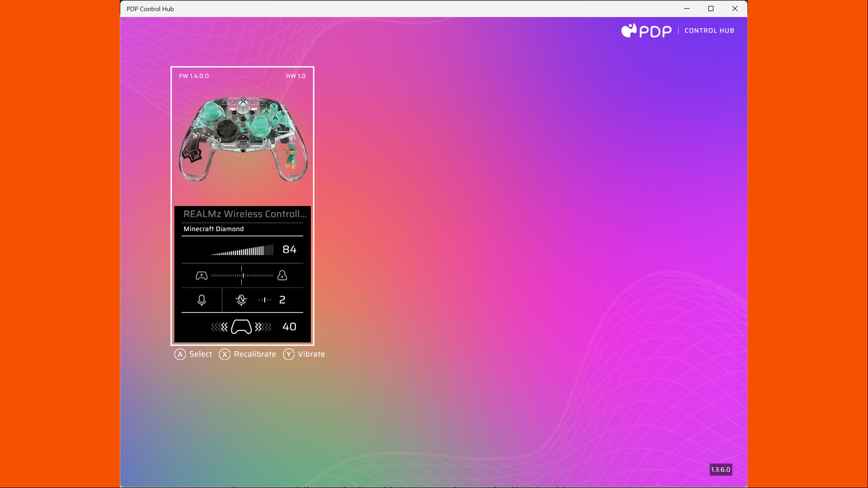Minimize the PDP Control Hub window
Viewport: 868px width, 488px height.
(687, 9)
